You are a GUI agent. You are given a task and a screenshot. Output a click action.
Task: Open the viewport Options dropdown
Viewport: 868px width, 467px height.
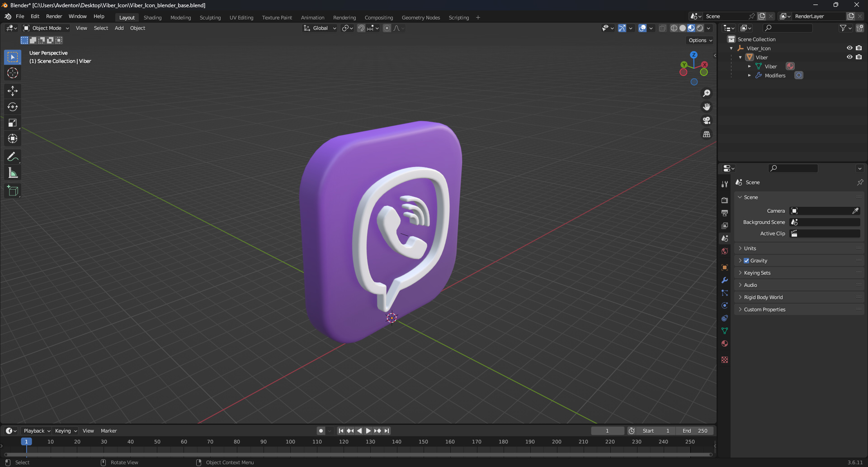(x=700, y=40)
